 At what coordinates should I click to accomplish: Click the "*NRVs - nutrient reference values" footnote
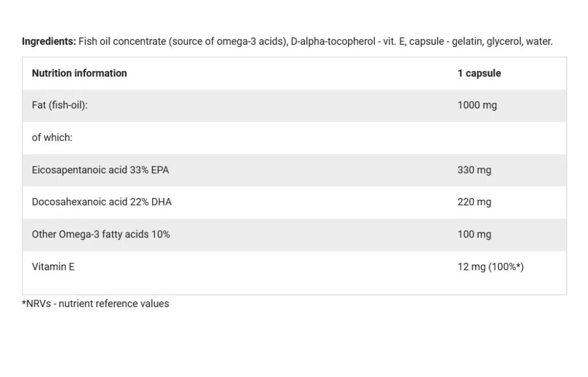[95, 304]
